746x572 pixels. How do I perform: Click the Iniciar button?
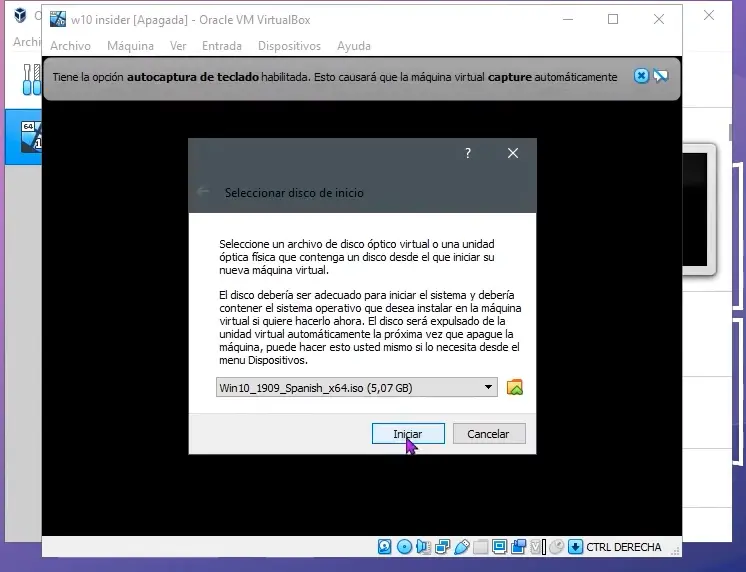tap(408, 434)
